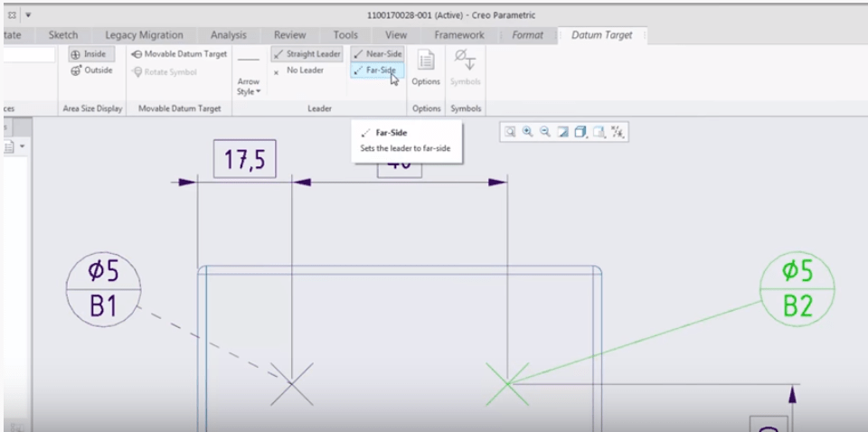Switch to the Legacy Migration tab
The image size is (868, 432).
click(144, 35)
